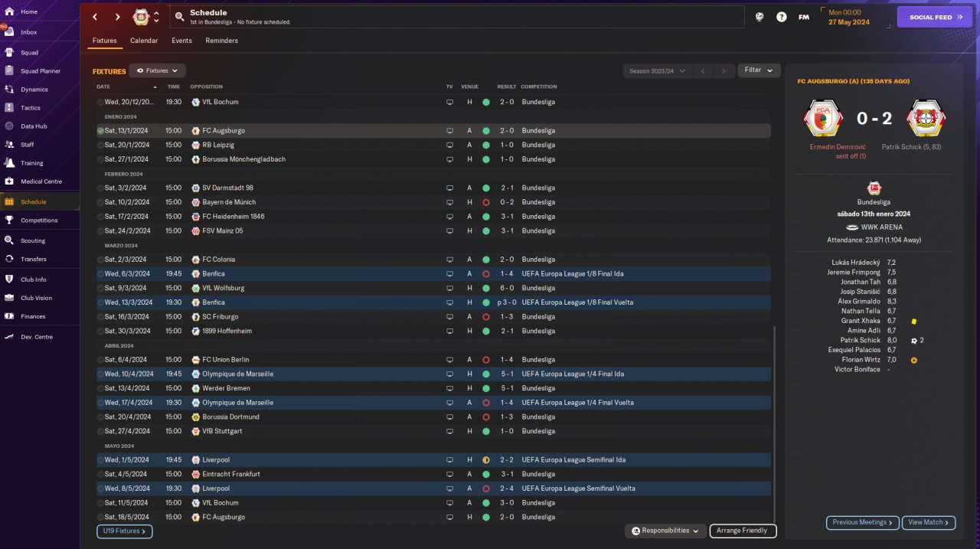Select the Liverpool 1/5/2024 fixture row

(x=433, y=460)
